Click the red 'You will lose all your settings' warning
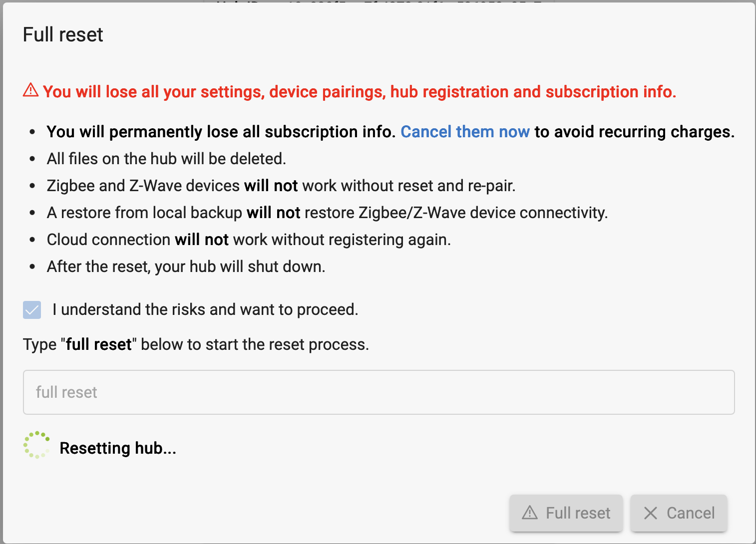The width and height of the screenshot is (756, 544). click(360, 92)
